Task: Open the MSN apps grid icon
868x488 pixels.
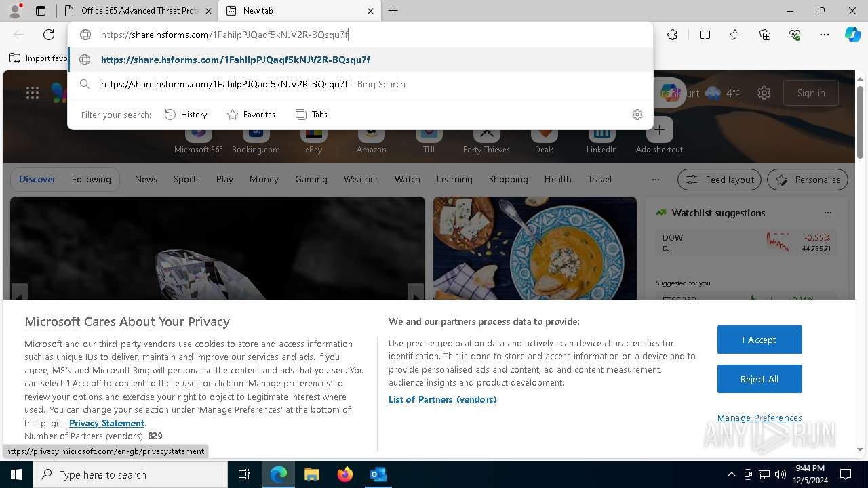Action: 33,93
